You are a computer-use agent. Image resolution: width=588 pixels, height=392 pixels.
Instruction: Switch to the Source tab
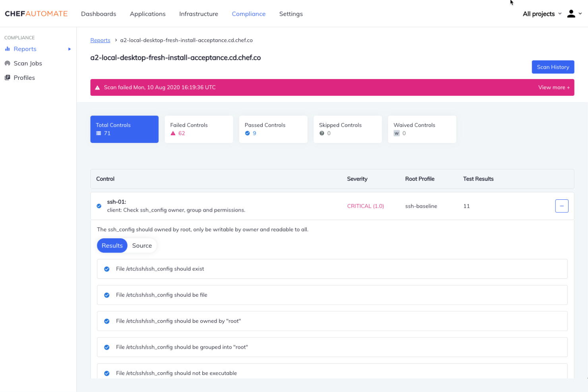click(141, 245)
